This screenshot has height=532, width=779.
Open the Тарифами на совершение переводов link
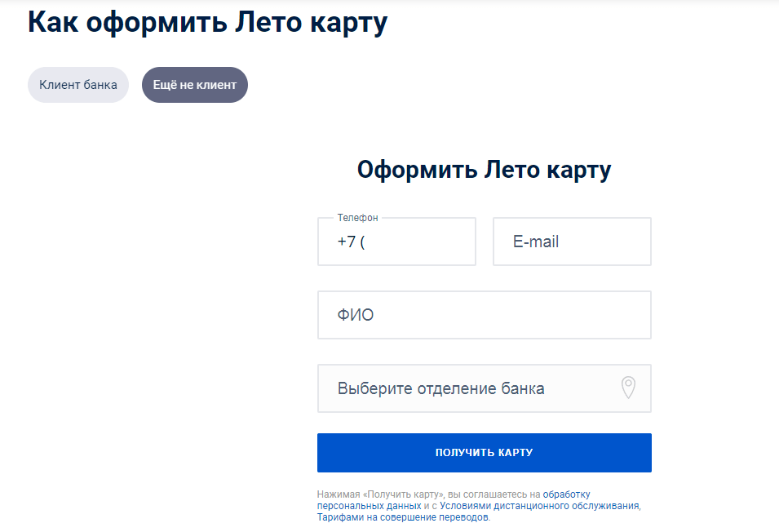coord(402,517)
